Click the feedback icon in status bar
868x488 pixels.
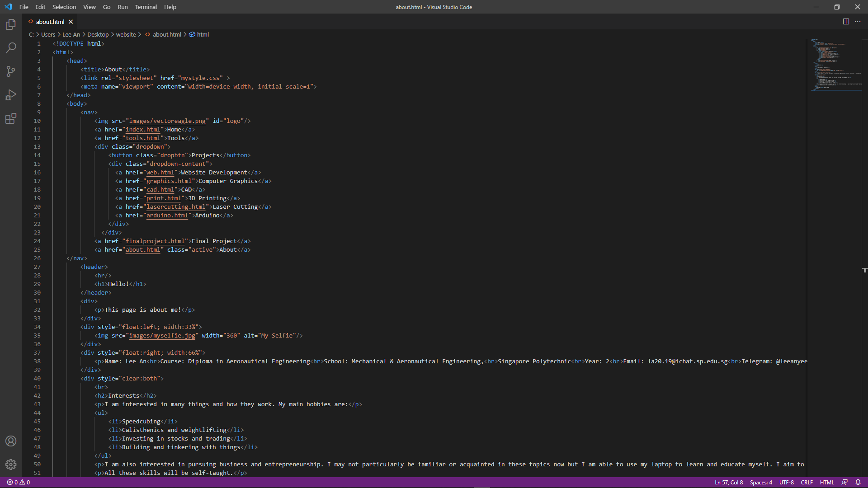tap(844, 482)
